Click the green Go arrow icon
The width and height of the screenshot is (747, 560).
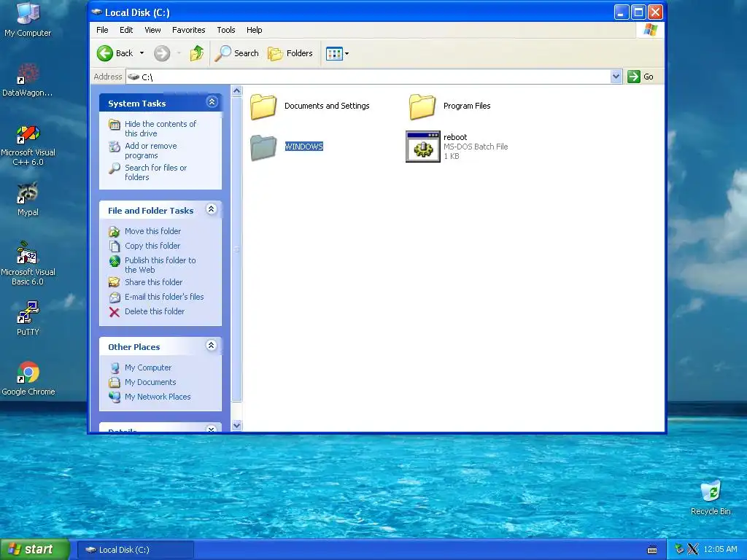pyautogui.click(x=634, y=77)
